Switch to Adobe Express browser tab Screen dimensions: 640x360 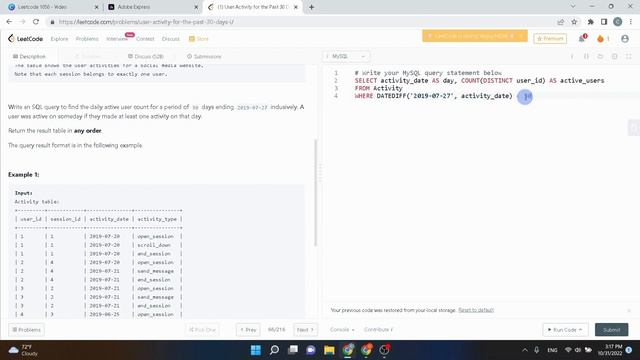click(x=152, y=7)
